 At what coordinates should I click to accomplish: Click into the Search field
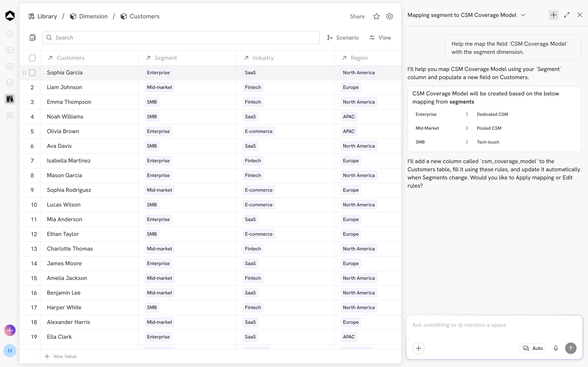181,38
